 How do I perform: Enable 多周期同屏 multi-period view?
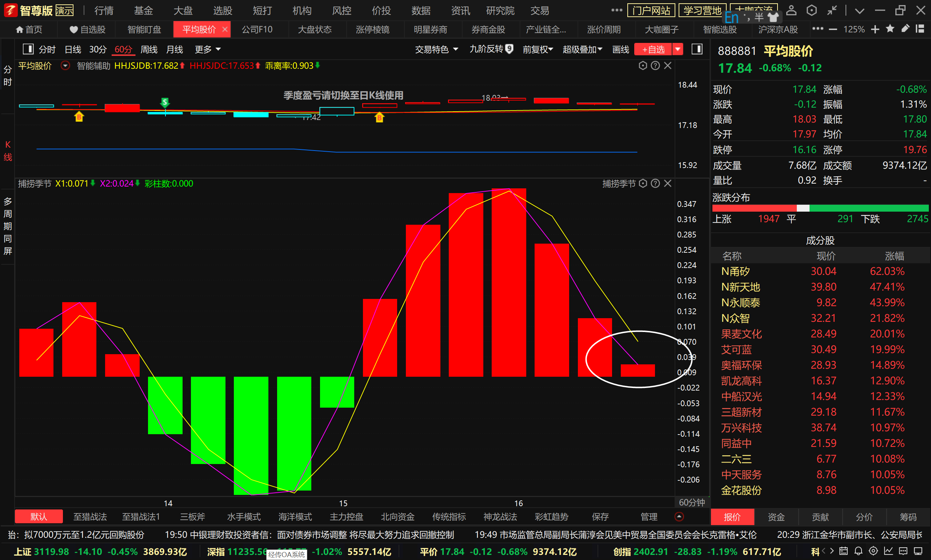(x=8, y=226)
